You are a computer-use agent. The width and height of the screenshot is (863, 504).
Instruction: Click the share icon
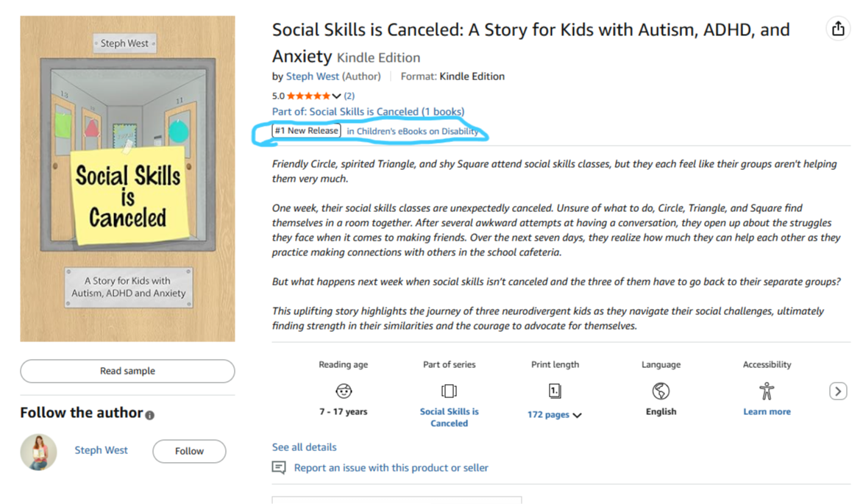837,29
